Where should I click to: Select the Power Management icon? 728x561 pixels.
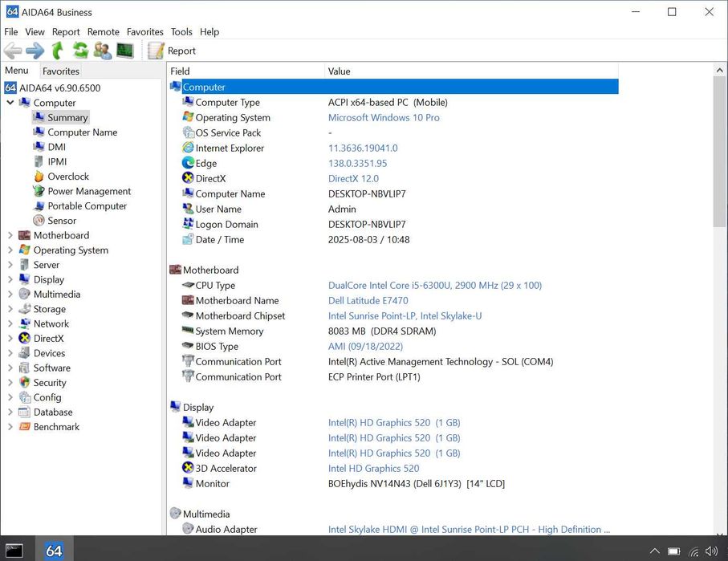39,191
